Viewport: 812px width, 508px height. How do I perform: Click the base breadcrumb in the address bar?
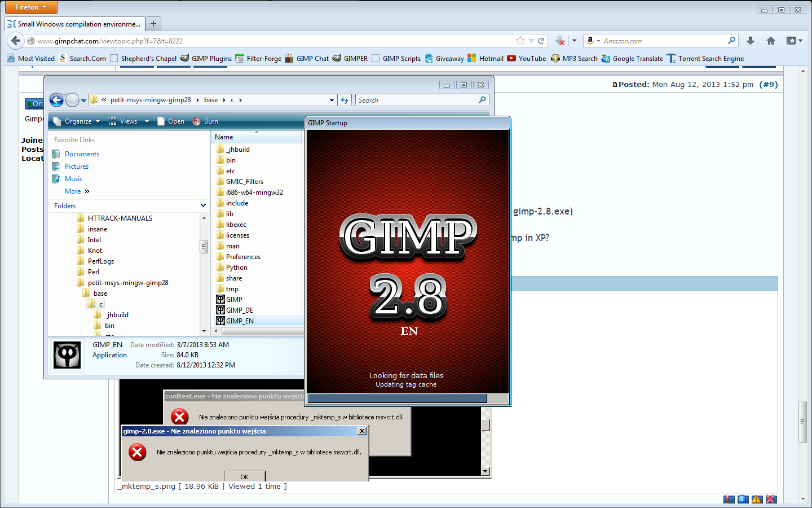pos(211,100)
